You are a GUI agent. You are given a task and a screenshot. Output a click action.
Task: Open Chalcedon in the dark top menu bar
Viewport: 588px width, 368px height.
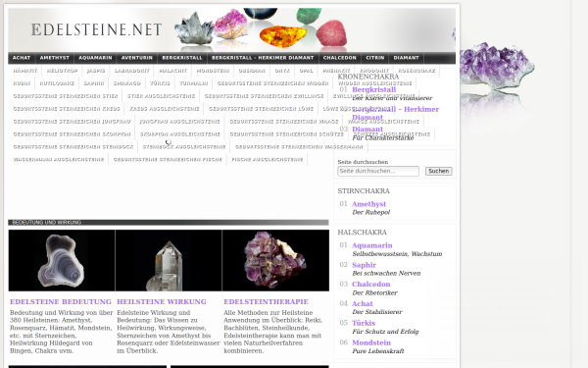pyautogui.click(x=340, y=58)
